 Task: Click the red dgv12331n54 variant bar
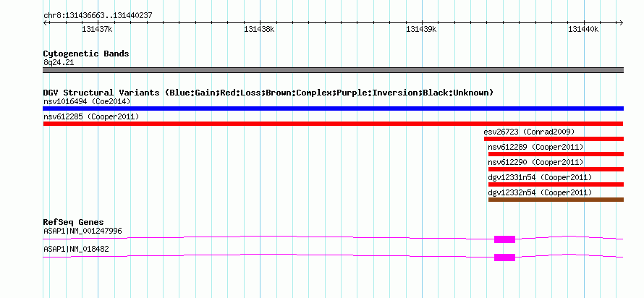click(556, 184)
